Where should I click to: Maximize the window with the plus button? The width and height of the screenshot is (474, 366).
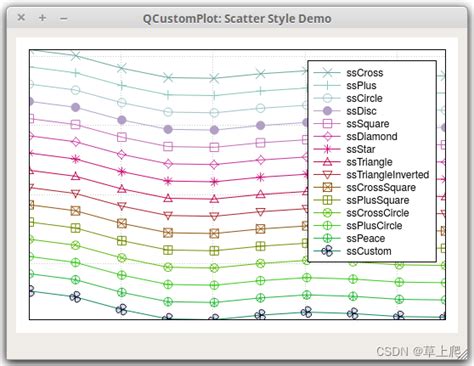42,18
